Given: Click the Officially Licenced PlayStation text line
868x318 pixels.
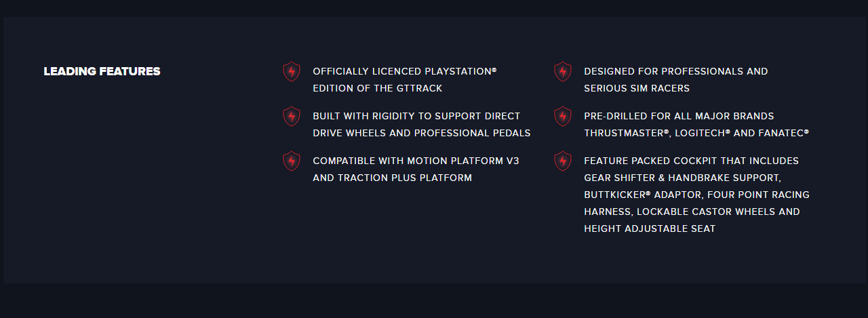Looking at the screenshot, I should (x=405, y=71).
